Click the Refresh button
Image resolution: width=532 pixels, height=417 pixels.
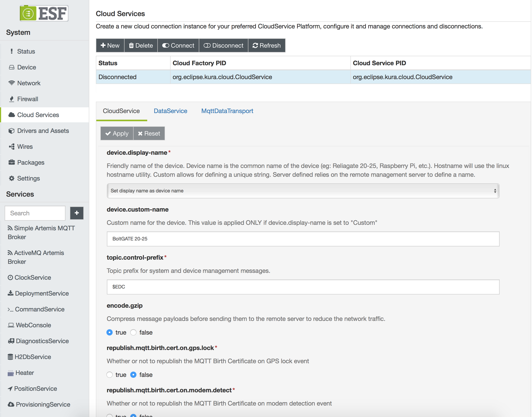tap(266, 45)
